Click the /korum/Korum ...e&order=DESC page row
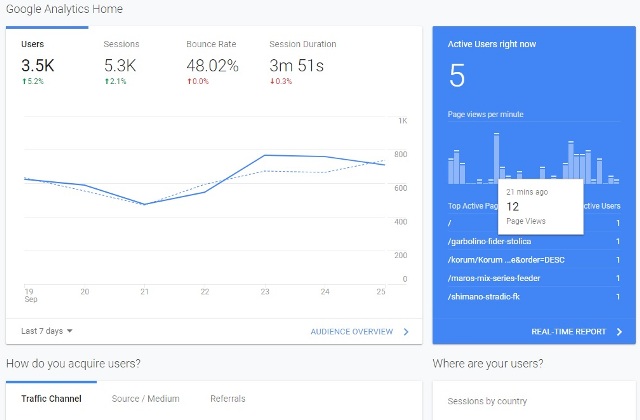640x420 pixels. [x=534, y=260]
